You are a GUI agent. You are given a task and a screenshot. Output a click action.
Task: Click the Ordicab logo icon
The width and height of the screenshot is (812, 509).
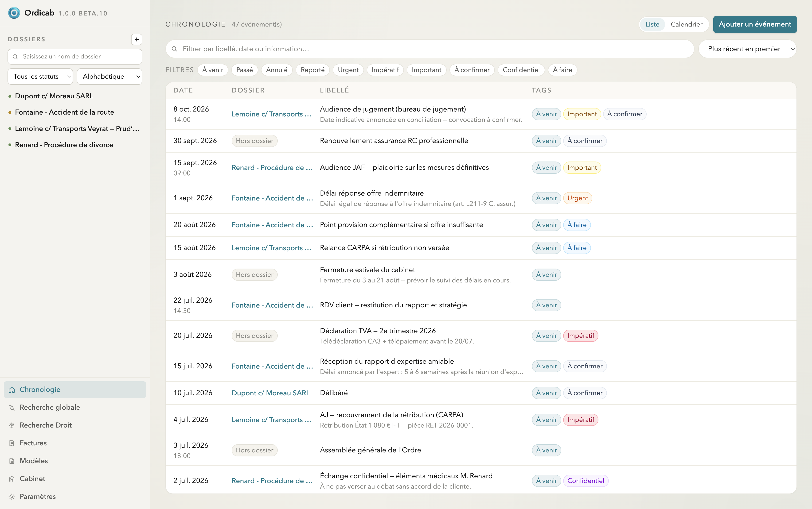point(14,13)
